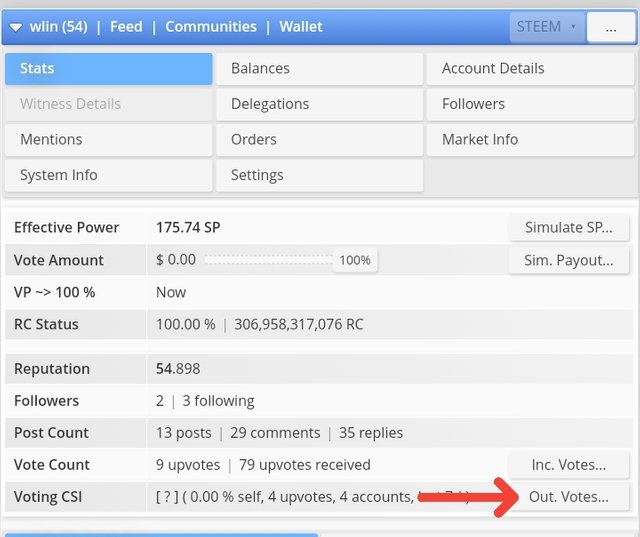This screenshot has width=640, height=537.
Task: Switch to the Balances tab
Action: [x=319, y=69]
